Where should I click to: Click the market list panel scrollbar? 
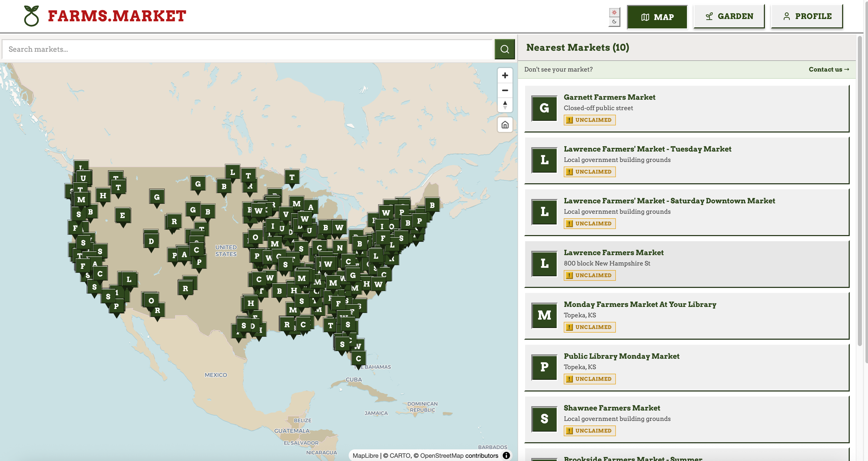coord(860,191)
